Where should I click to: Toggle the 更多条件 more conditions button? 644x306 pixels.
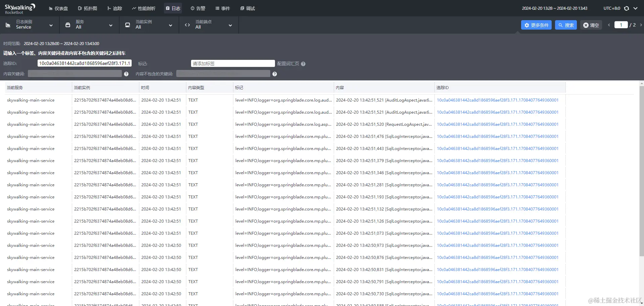pos(536,25)
